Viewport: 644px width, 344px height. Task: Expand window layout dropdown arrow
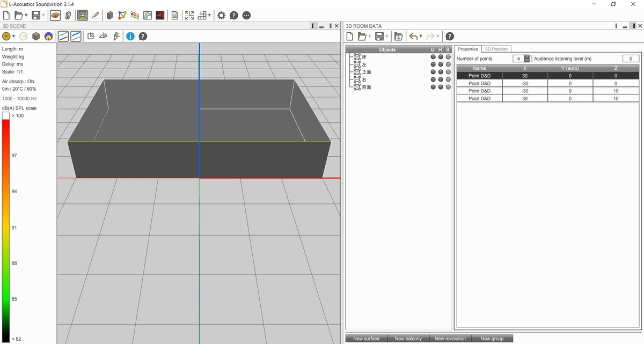(x=210, y=16)
